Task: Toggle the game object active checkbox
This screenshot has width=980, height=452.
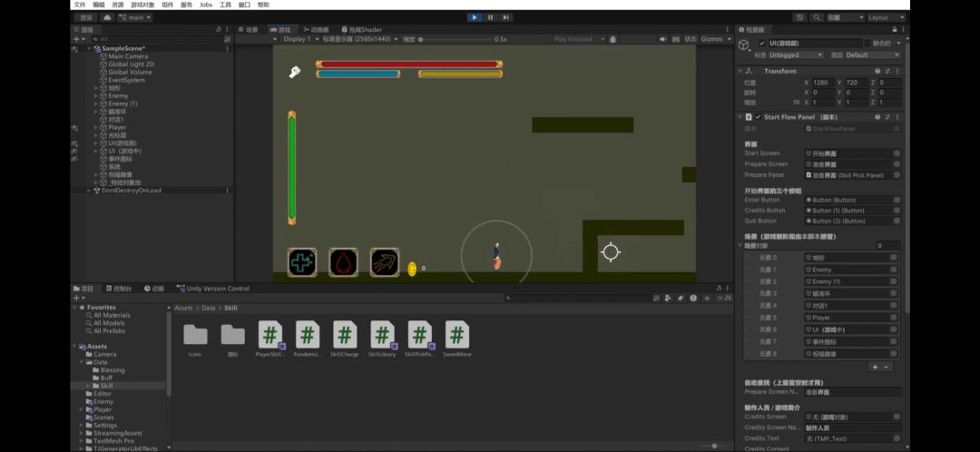Action: (x=761, y=44)
